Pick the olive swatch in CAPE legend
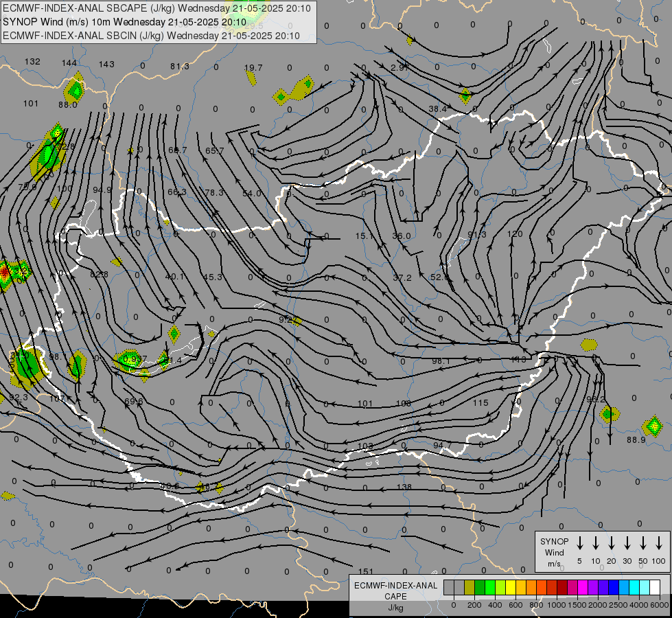 (470, 588)
